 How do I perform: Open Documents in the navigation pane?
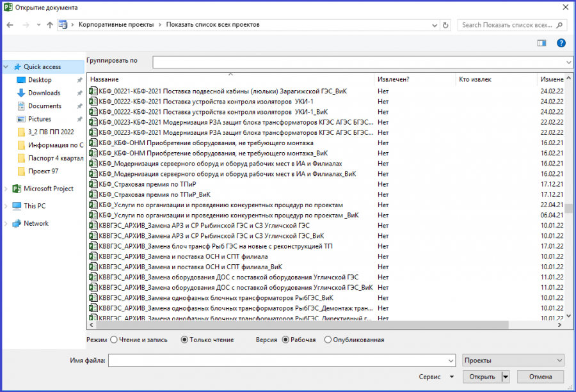44,106
